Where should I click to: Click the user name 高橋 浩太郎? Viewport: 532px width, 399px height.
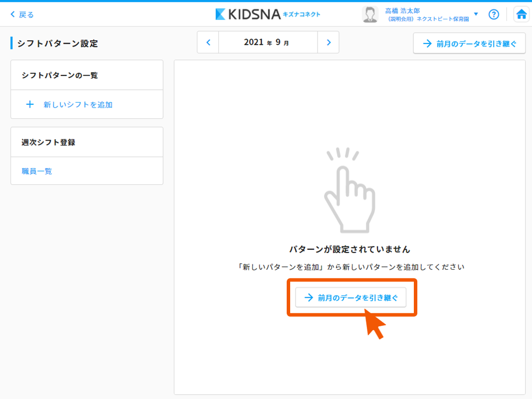[x=402, y=10]
